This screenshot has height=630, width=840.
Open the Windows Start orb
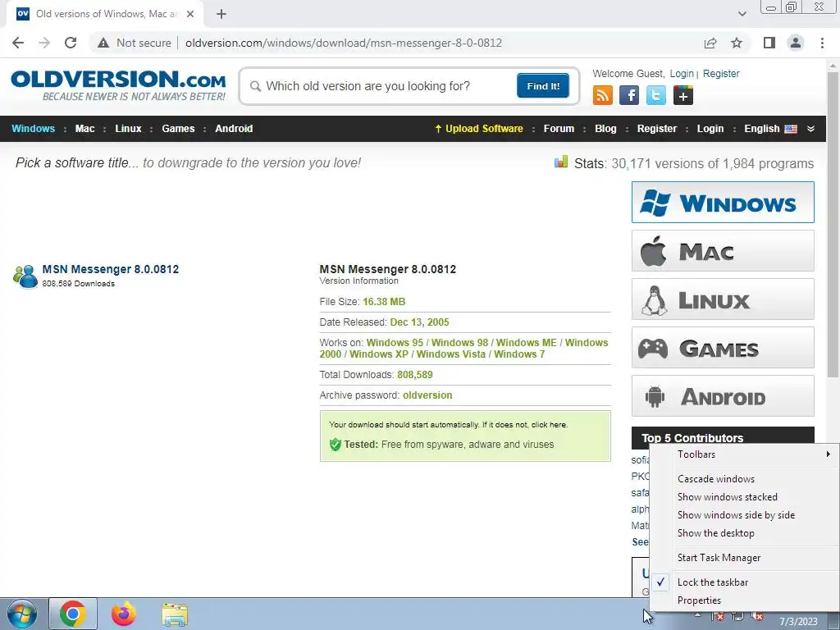coord(22,614)
